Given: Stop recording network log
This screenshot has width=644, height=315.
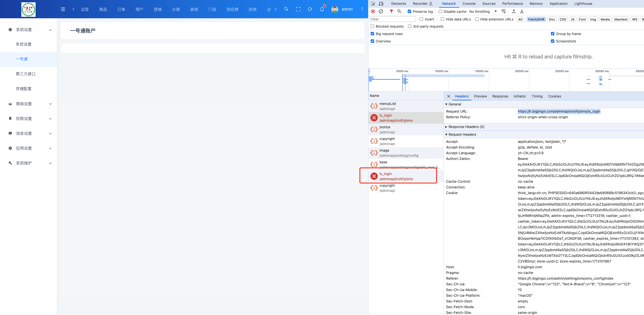Looking at the screenshot, I should pos(373,11).
